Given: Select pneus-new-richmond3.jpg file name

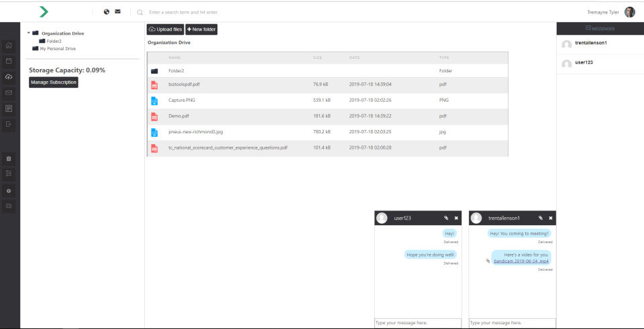Looking at the screenshot, I should point(195,132).
